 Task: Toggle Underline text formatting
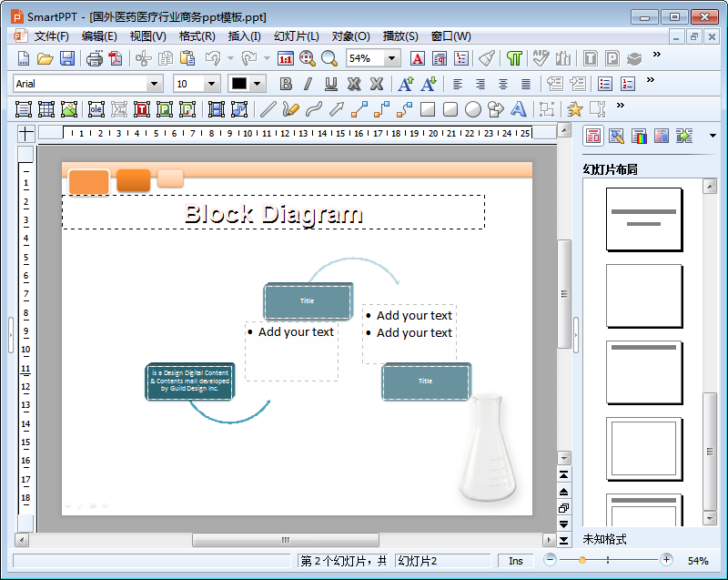[x=331, y=84]
